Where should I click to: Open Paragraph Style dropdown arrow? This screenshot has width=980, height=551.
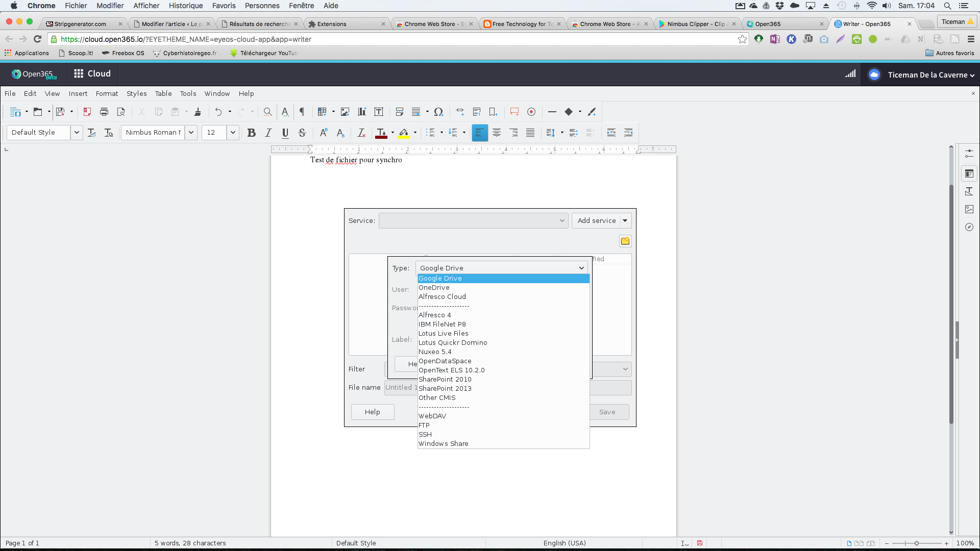[x=77, y=133]
